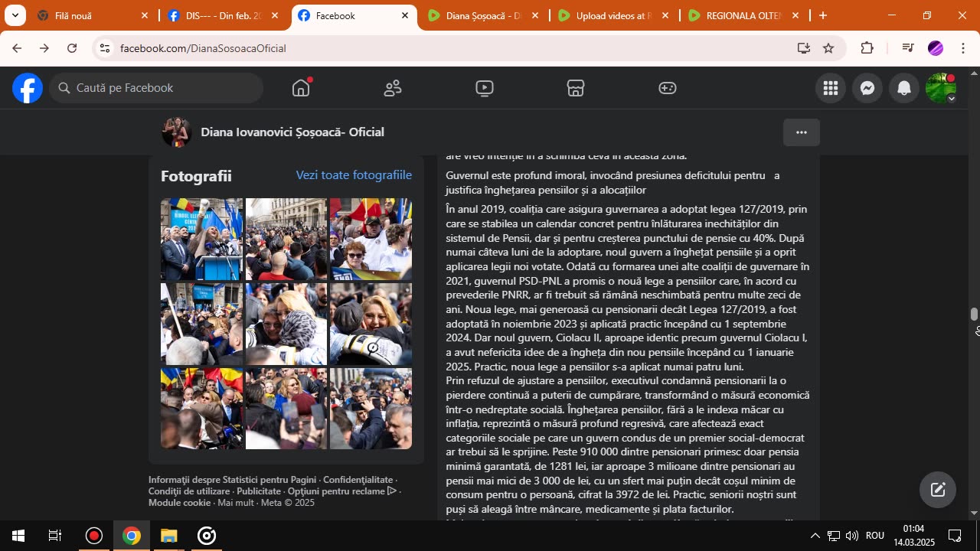Click the browser back arrow
The image size is (980, 551).
point(17,48)
